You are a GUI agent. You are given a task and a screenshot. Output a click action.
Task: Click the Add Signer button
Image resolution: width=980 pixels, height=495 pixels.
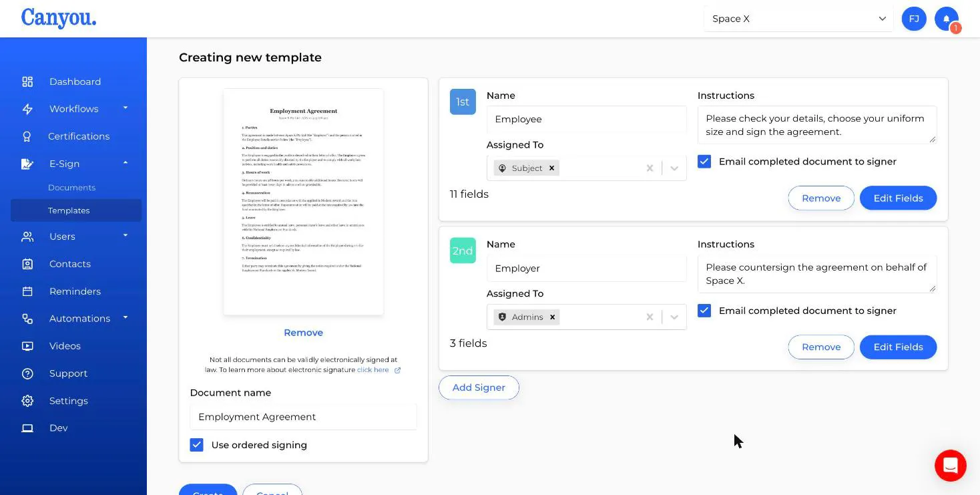[x=479, y=387]
